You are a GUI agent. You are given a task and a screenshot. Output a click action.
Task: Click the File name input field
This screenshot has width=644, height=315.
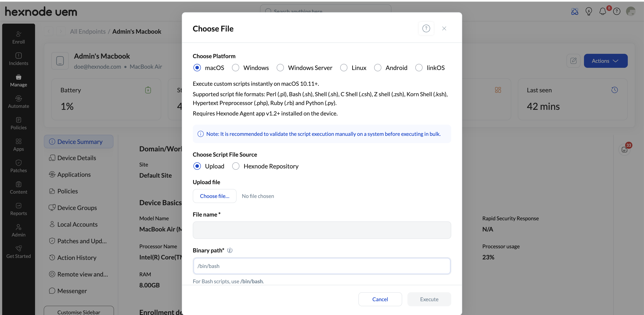pos(322,230)
